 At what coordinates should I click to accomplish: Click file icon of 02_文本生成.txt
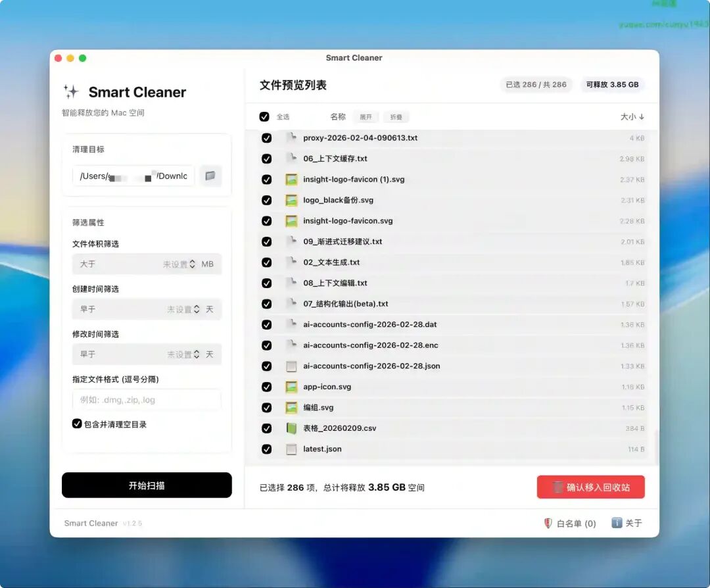[291, 262]
